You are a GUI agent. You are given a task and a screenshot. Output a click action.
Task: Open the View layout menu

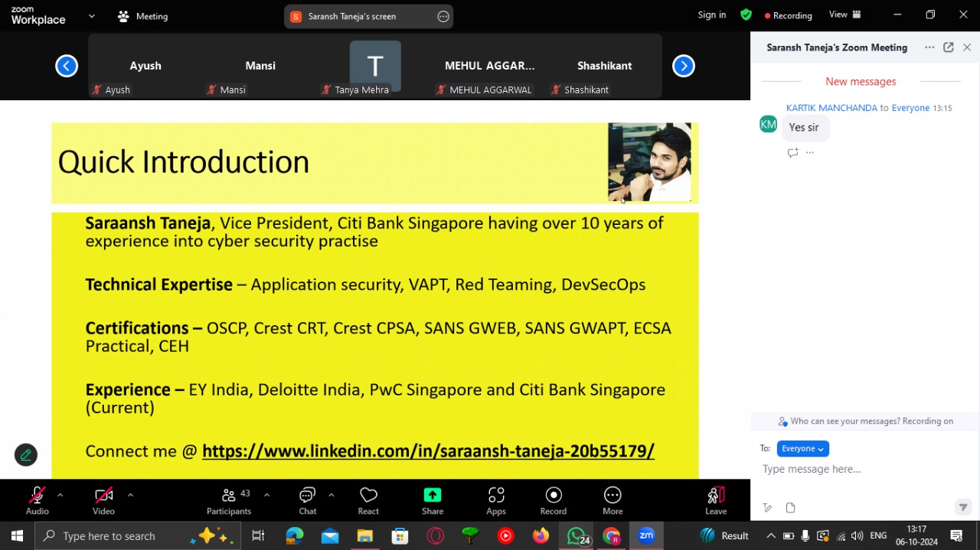pos(845,15)
